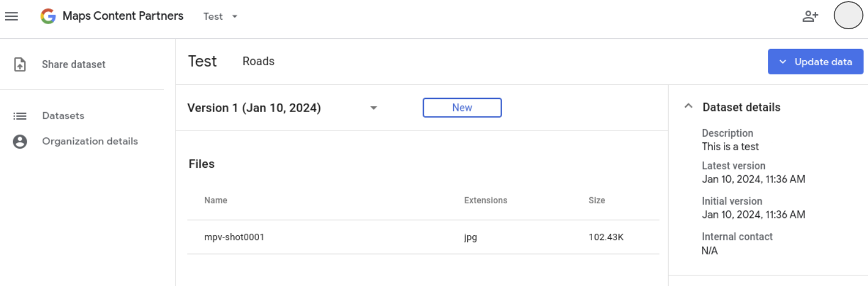Image resolution: width=868 pixels, height=286 pixels.
Task: Click the add user icon
Action: coord(809,16)
